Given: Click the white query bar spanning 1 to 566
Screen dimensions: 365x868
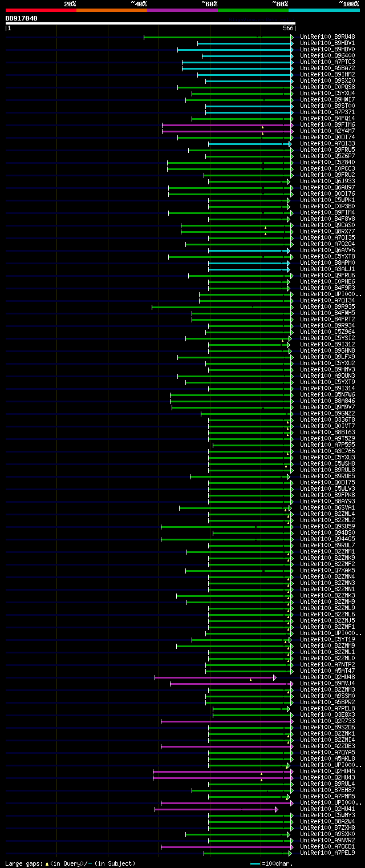Looking at the screenshot, I should pos(151,23).
